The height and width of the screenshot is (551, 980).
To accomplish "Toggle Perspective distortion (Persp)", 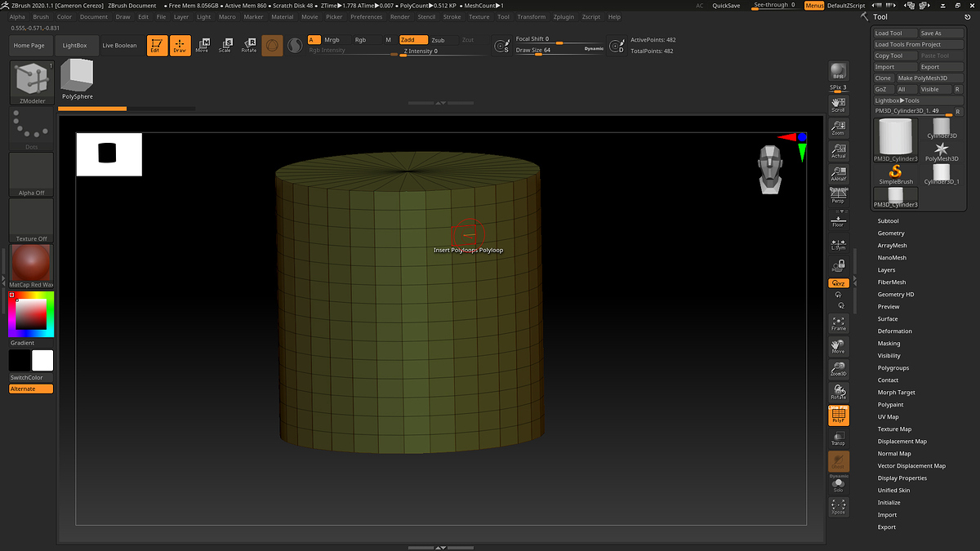I will point(838,197).
